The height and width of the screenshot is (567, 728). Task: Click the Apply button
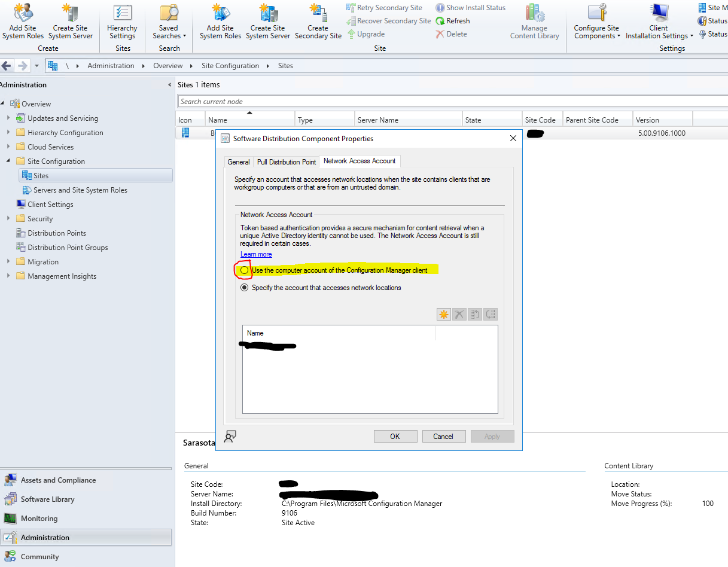pos(492,436)
